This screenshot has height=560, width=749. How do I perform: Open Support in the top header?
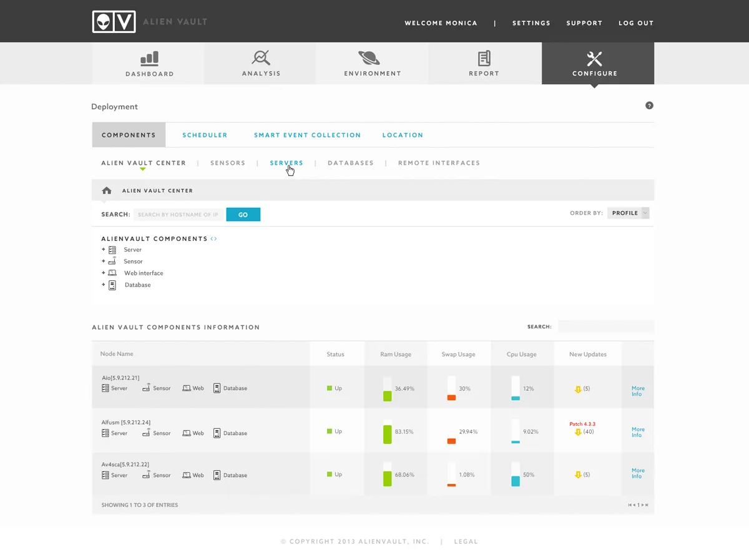point(584,23)
